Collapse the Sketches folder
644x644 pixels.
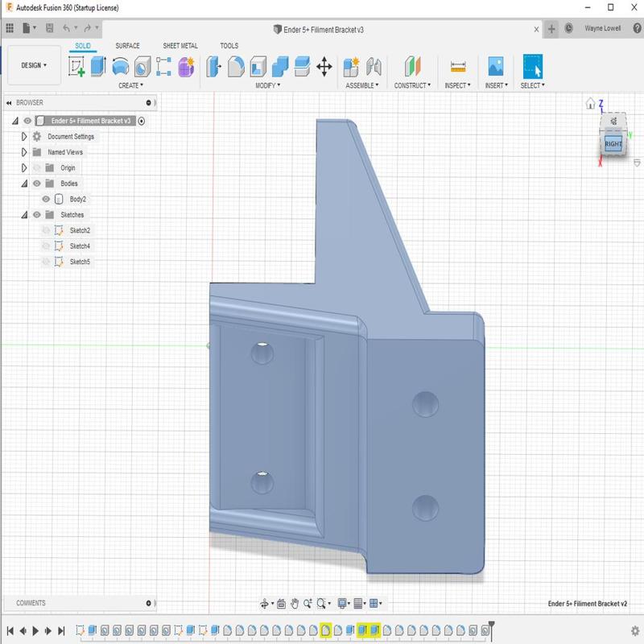tap(24, 215)
